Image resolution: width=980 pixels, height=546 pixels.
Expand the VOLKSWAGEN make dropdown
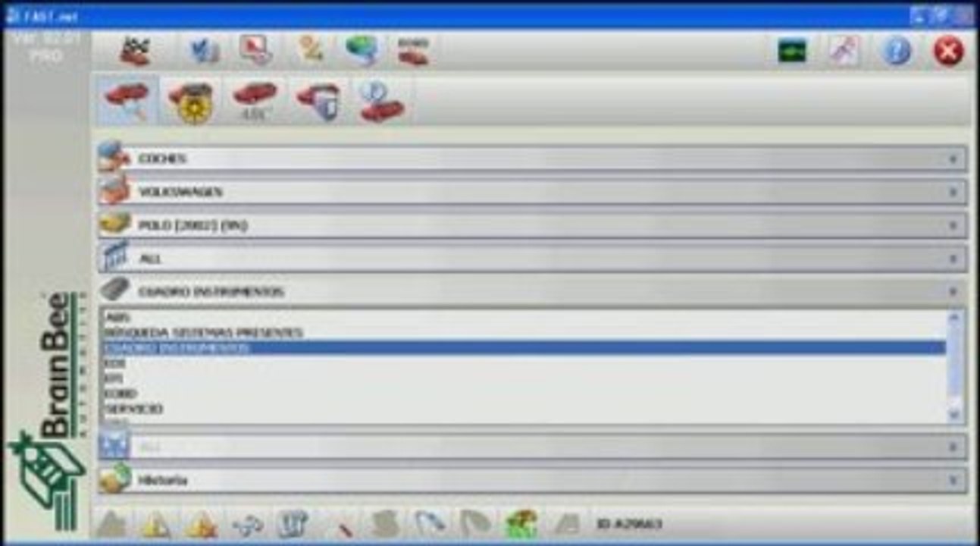(953, 192)
